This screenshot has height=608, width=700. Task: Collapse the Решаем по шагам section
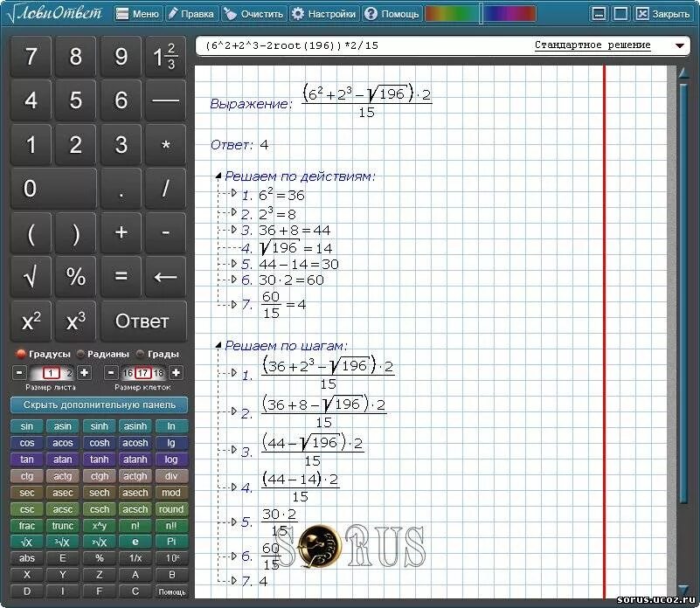[218, 345]
